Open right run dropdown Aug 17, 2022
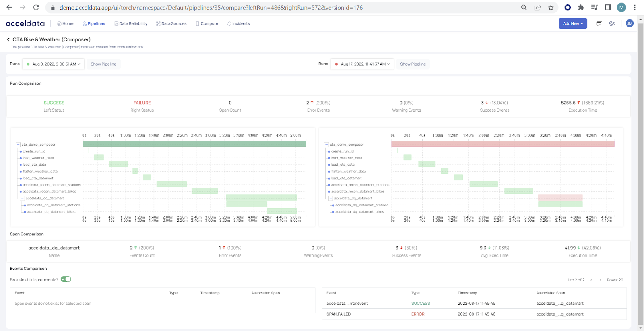 click(x=362, y=64)
